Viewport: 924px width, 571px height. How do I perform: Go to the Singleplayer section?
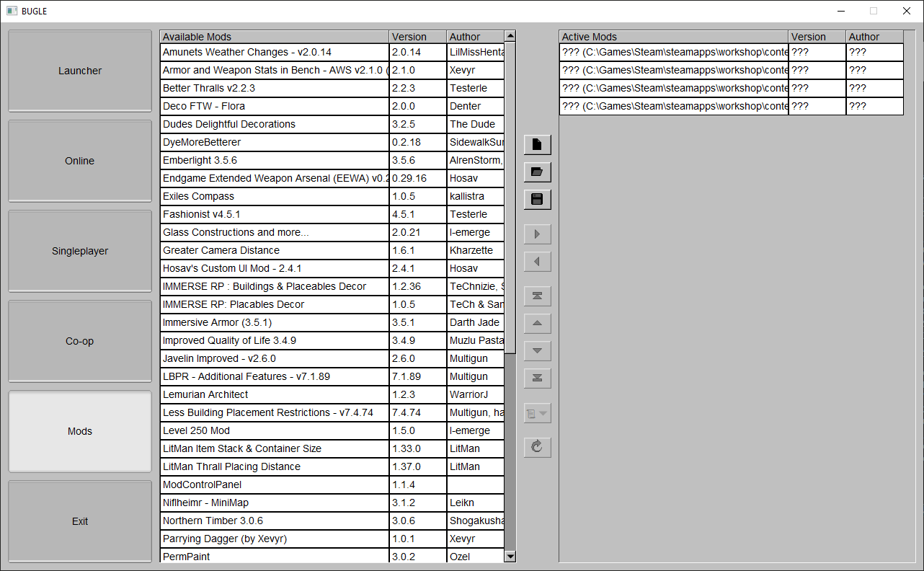pyautogui.click(x=80, y=251)
